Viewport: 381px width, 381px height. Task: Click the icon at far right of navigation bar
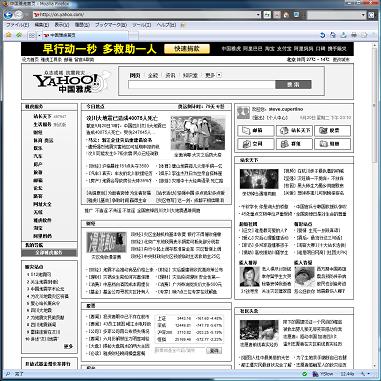(371, 15)
